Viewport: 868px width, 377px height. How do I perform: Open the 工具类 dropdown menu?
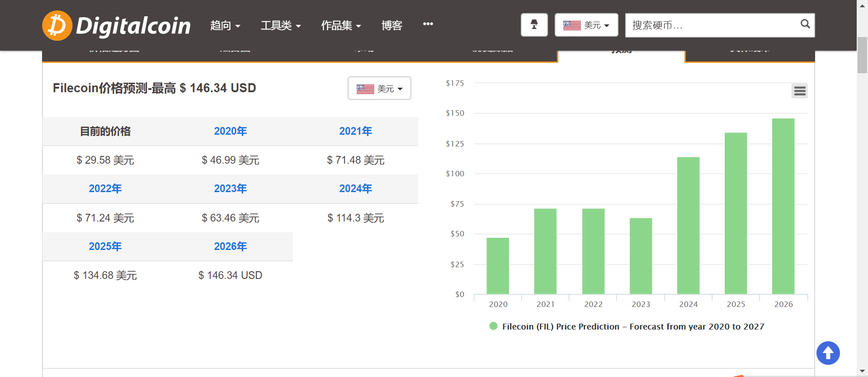pyautogui.click(x=281, y=26)
